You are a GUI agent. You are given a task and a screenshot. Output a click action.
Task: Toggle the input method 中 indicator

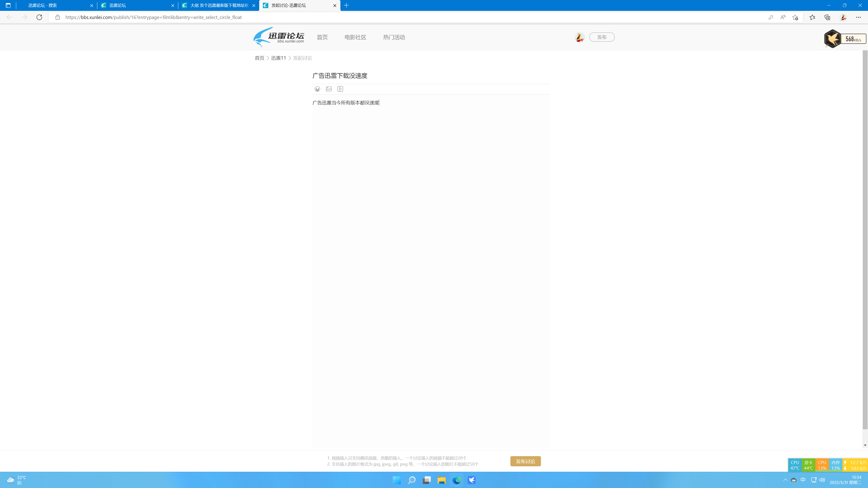point(803,480)
